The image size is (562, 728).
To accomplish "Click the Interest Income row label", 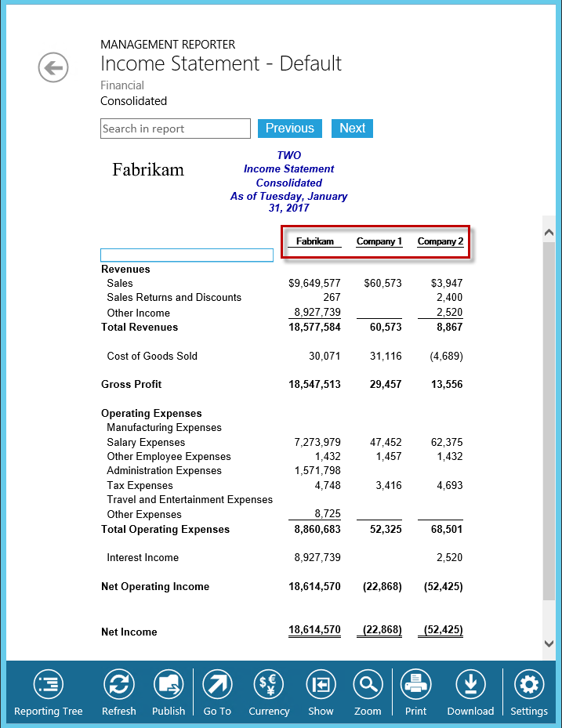I will tap(143, 558).
